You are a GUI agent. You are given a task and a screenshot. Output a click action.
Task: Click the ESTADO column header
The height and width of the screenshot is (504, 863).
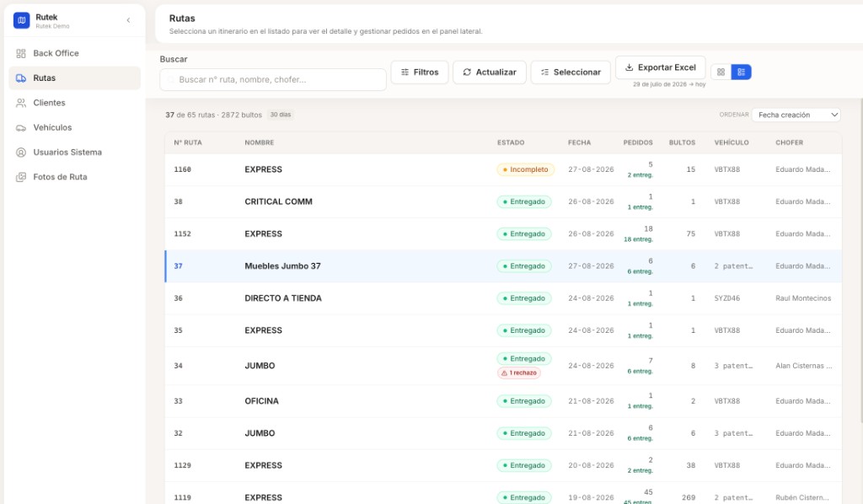[511, 142]
